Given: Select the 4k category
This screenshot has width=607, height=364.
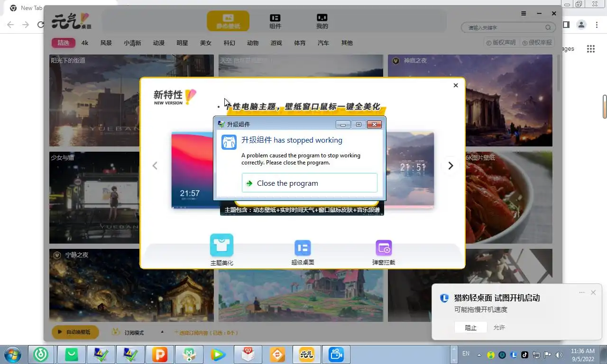Looking at the screenshot, I should [x=85, y=43].
